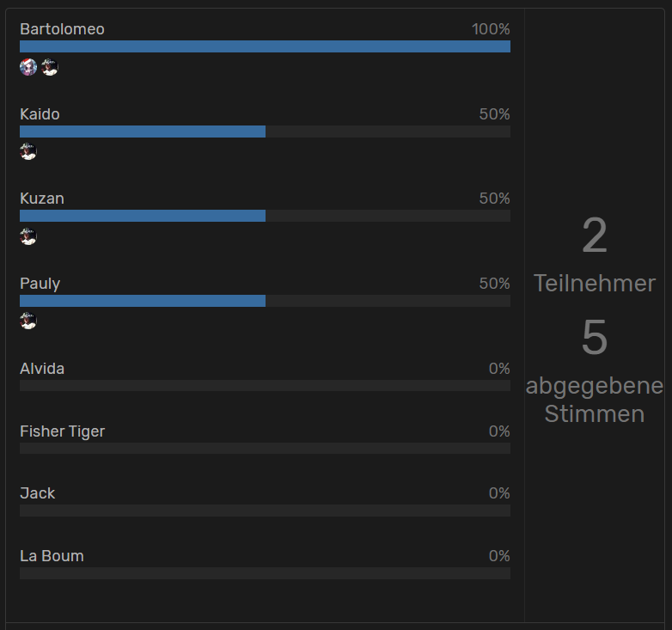Select the Fisher Tiger option label
This screenshot has width=672, height=630.
click(62, 431)
